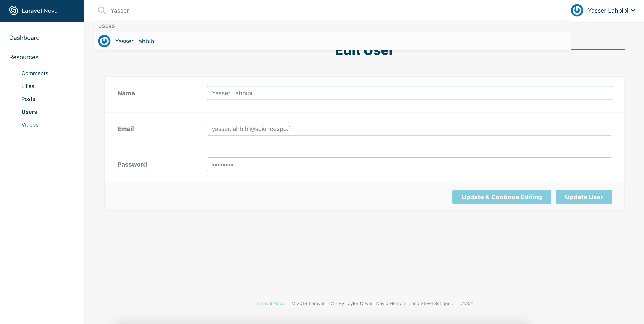Click avatar icon in Yasser Lahbibi search result

point(104,41)
